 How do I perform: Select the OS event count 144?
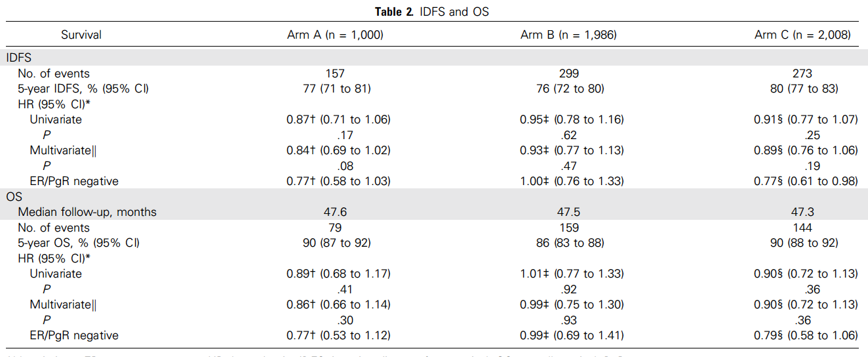click(x=802, y=228)
